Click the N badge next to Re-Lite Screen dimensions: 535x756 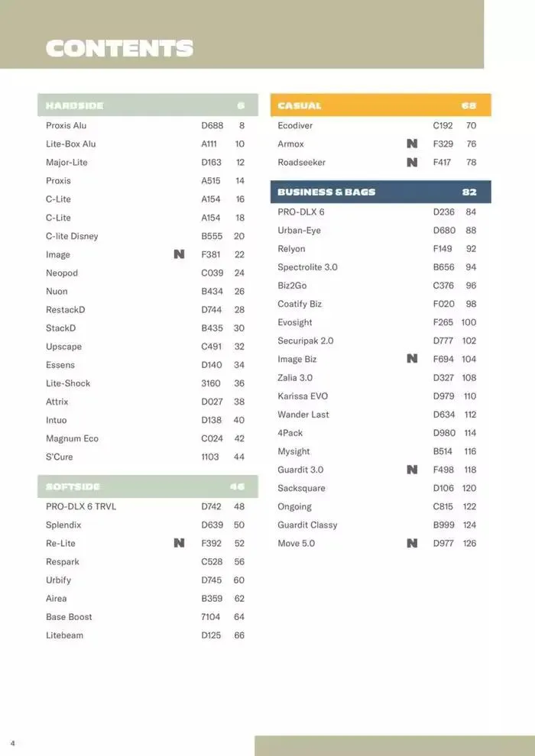pos(179,543)
